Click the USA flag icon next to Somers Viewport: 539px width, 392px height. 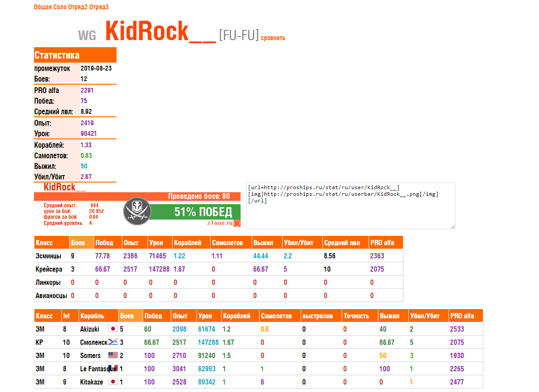pyautogui.click(x=113, y=355)
